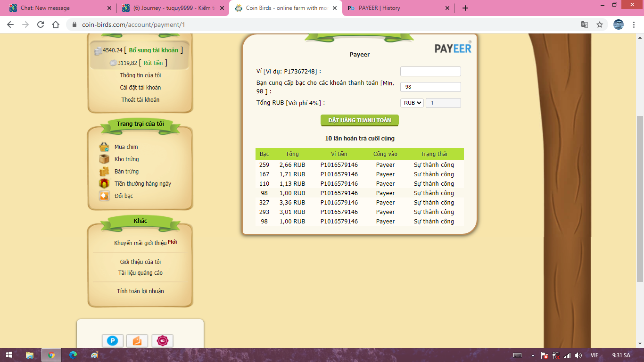Click the page vertical scrollbar thumb
The image size is (644, 362).
(x=640, y=198)
